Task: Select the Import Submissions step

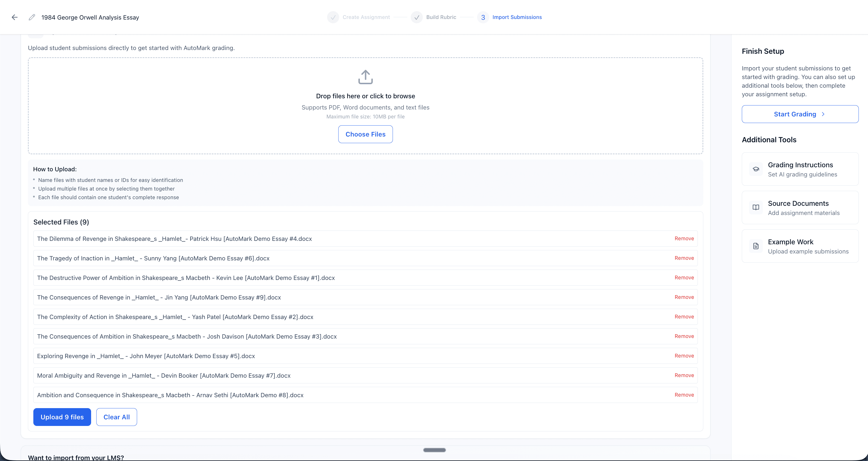Action: click(x=517, y=17)
